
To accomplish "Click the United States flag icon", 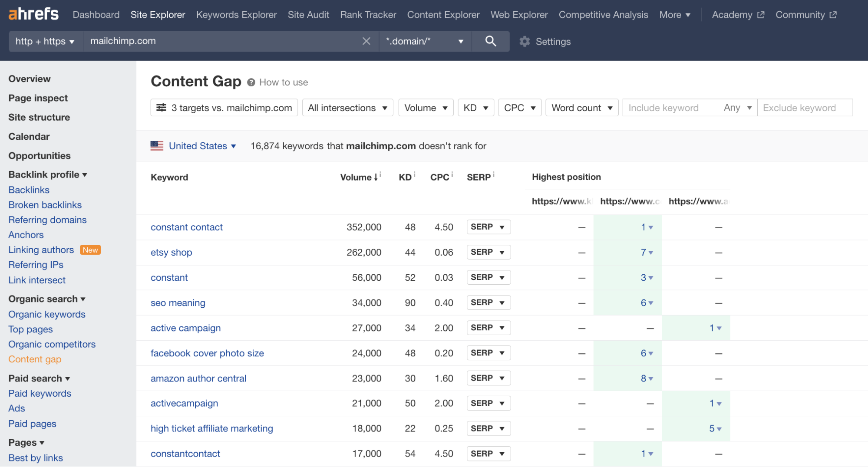I will 157,146.
